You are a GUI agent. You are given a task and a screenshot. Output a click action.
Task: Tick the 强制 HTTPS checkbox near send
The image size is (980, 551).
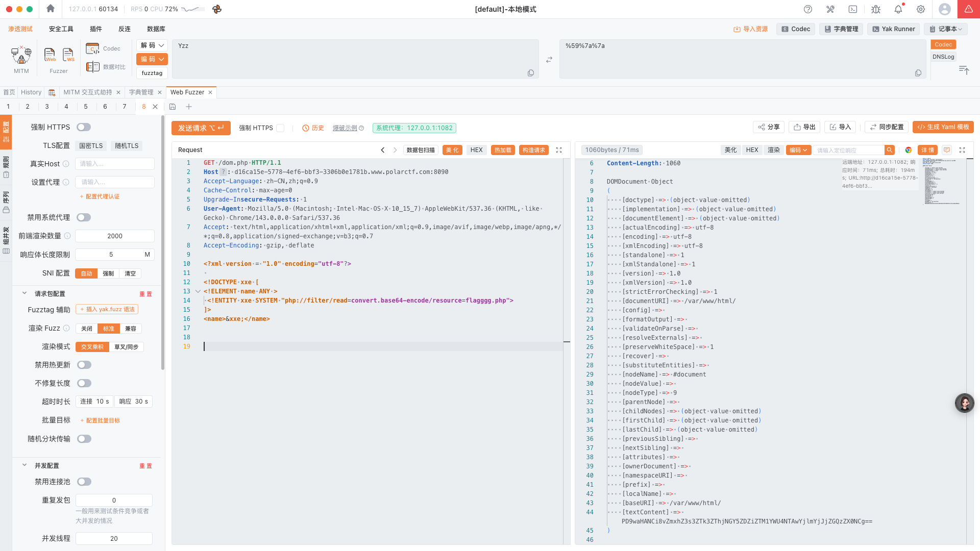tap(280, 128)
